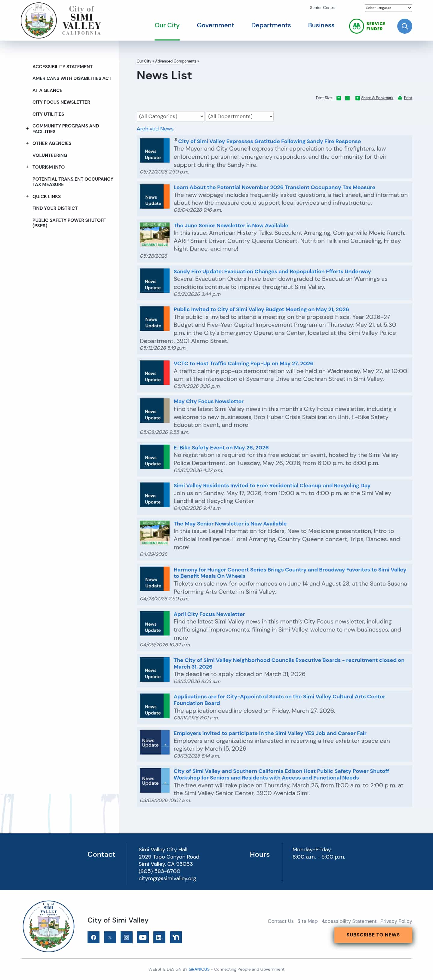433x980 pixels.
Task: Open Cultural Arts Center Foundation Board article
Action: [x=279, y=700]
